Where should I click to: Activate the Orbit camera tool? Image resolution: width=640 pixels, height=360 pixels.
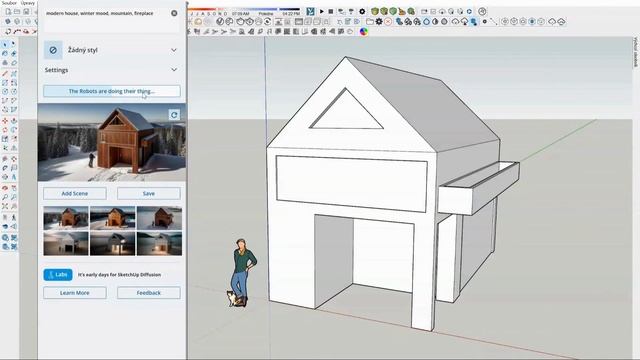tap(5, 188)
